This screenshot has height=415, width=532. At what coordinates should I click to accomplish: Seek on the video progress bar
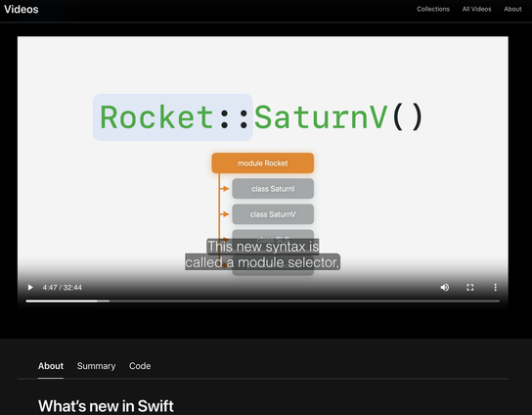tap(263, 300)
